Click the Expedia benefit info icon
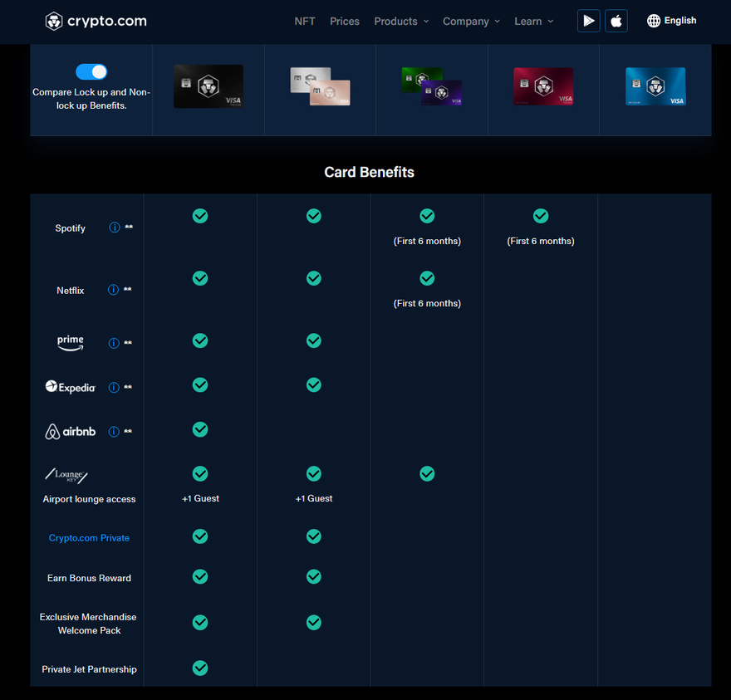This screenshot has height=700, width=731. point(113,386)
